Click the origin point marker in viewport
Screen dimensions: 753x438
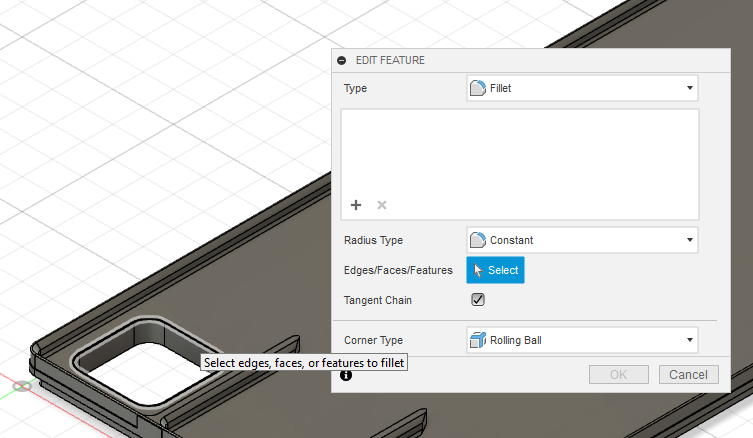pyautogui.click(x=22, y=386)
